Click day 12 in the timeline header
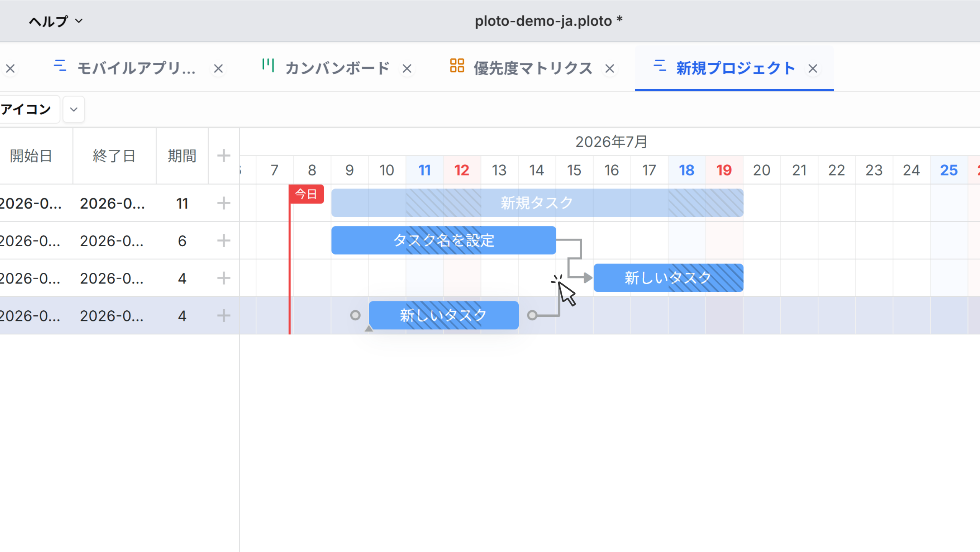 coord(462,170)
